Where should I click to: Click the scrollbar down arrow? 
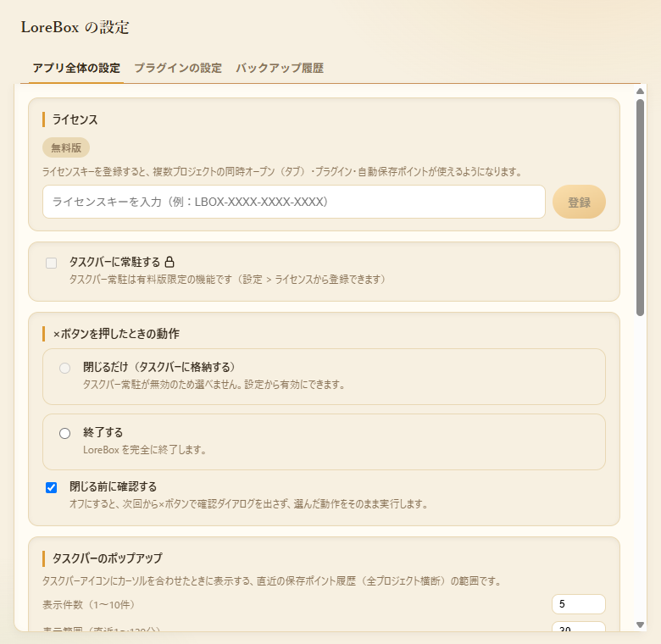pyautogui.click(x=640, y=625)
